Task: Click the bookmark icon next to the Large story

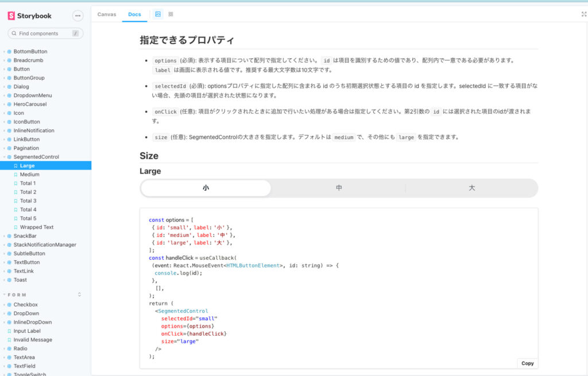Action: click(15, 165)
